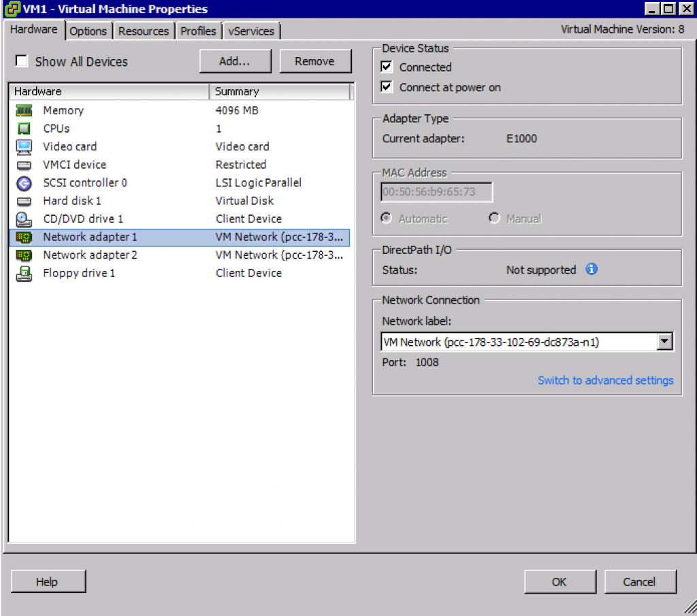Select the CPUs row label

[56, 129]
